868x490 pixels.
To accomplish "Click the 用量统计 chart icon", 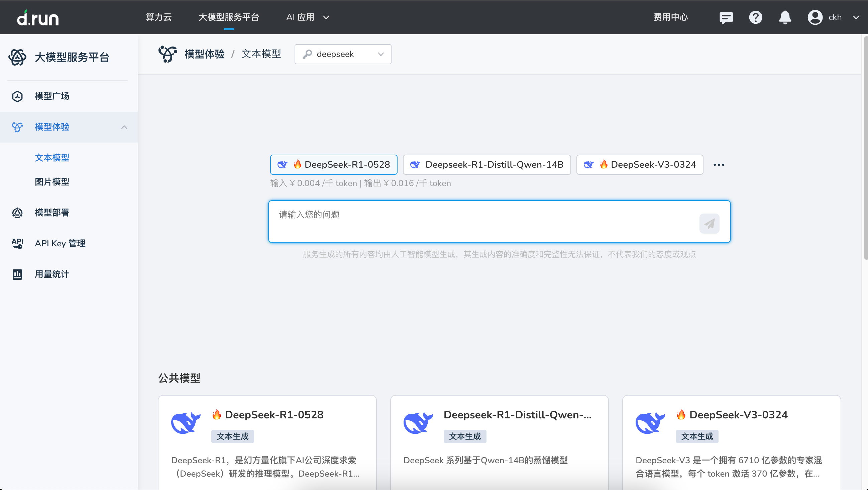I will (x=17, y=274).
